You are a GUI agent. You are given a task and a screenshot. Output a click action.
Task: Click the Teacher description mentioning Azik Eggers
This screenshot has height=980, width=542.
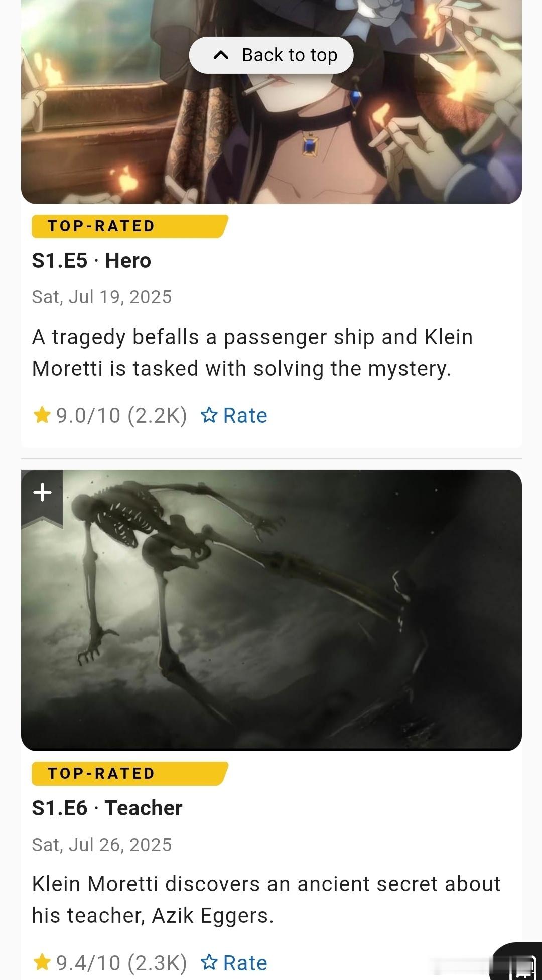266,900
